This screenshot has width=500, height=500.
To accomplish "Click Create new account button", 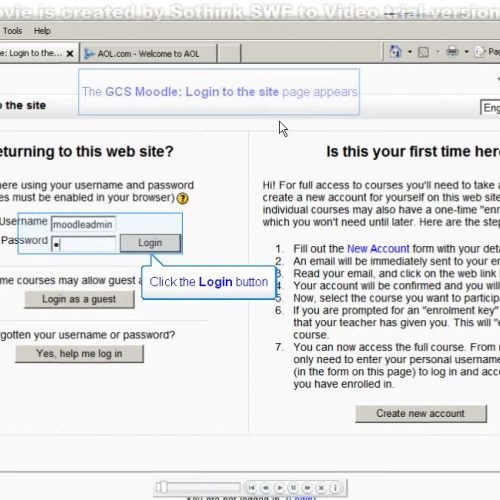I will pyautogui.click(x=421, y=414).
